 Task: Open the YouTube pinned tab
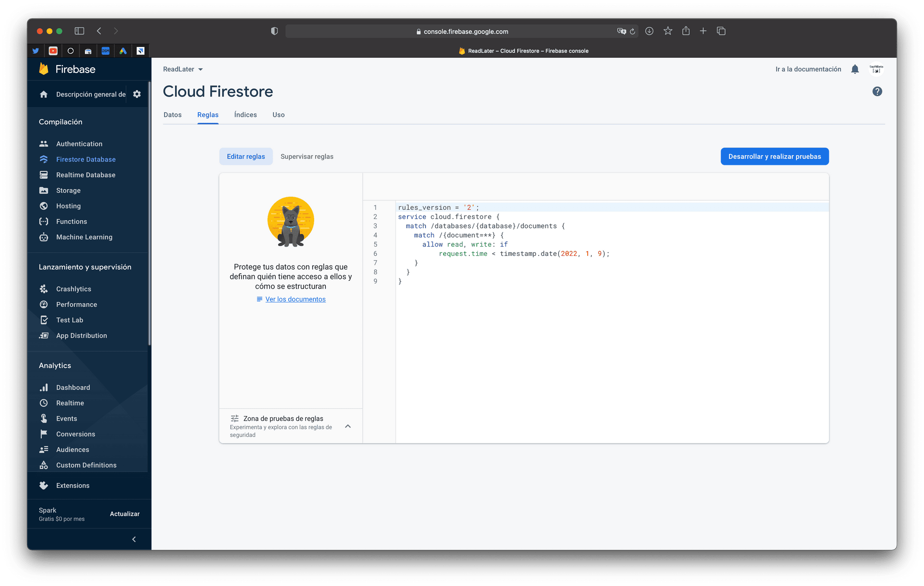click(x=53, y=51)
